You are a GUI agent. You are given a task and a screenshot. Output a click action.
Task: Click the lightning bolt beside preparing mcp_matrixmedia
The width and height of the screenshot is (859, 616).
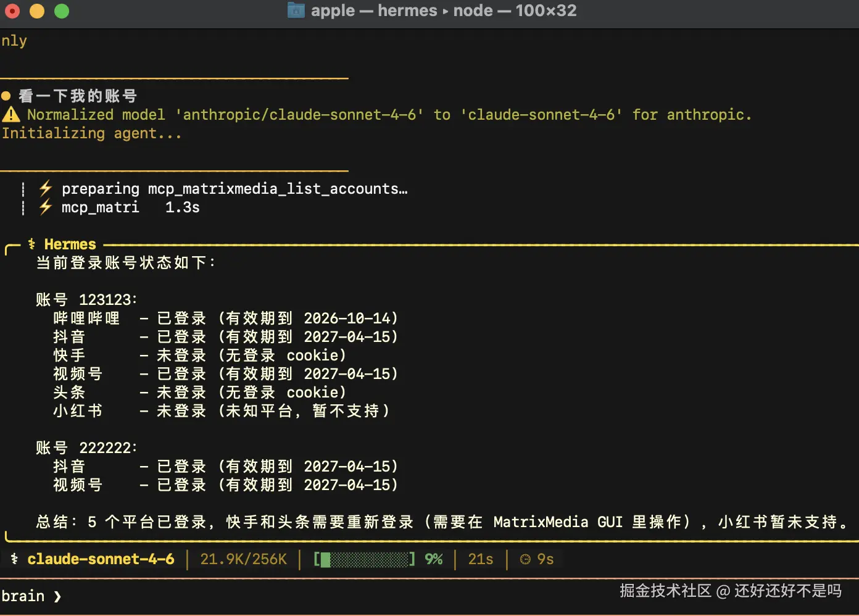[x=45, y=188]
